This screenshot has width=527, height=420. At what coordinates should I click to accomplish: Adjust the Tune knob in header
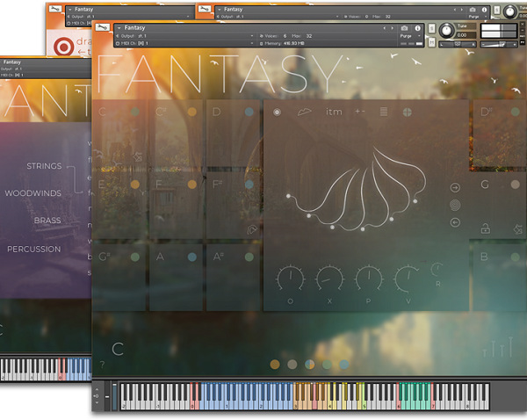(x=446, y=31)
